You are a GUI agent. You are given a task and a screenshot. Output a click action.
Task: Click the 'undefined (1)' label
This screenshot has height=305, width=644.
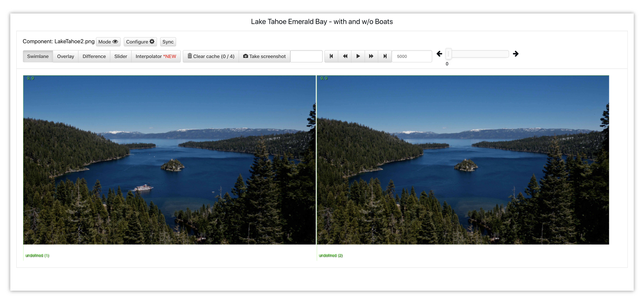[x=37, y=256]
